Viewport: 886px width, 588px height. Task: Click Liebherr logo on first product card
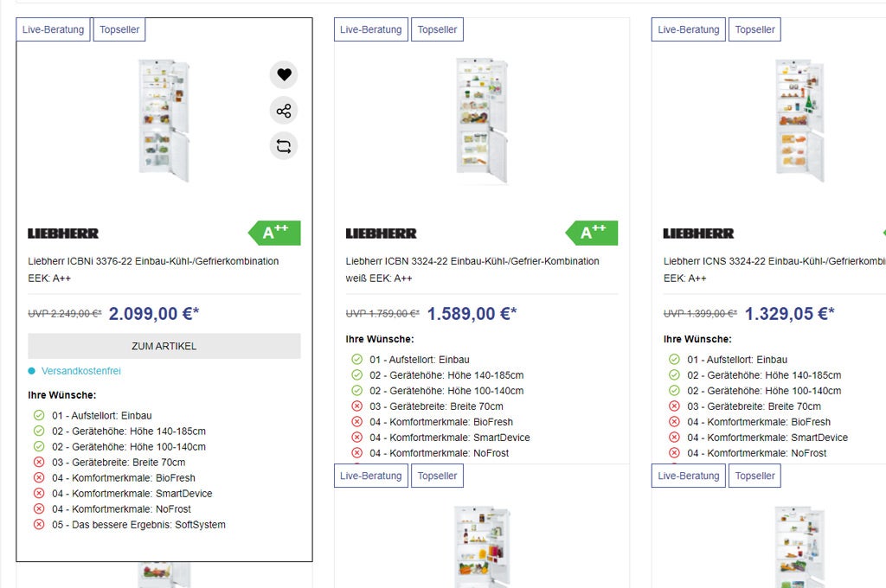point(63,233)
